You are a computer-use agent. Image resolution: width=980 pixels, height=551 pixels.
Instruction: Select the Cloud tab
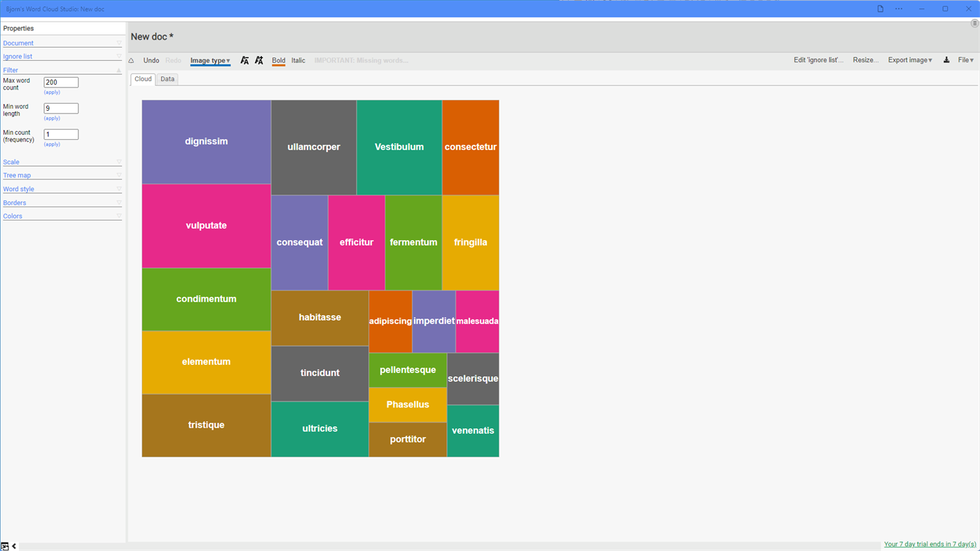pos(142,78)
